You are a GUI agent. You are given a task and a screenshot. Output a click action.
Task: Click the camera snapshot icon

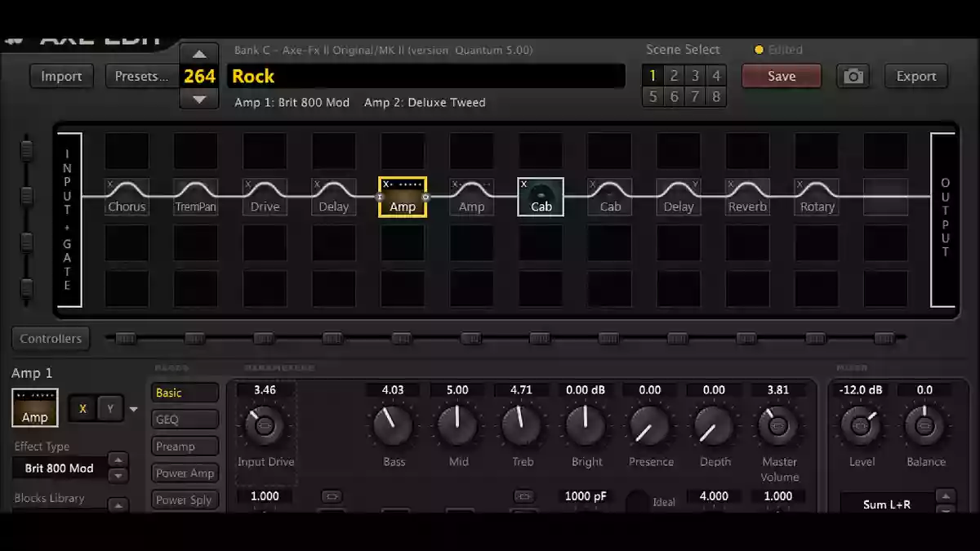coord(853,76)
